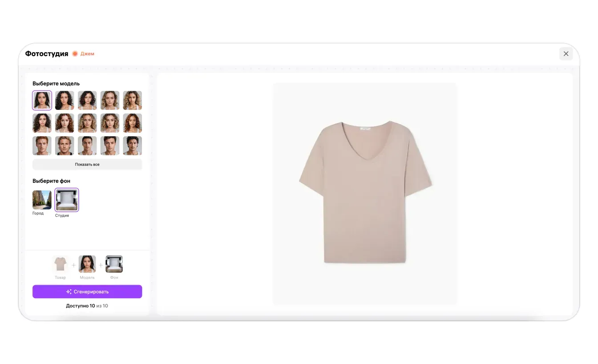Click the orange Джем badge icon
The image size is (598, 364).
[x=75, y=54]
